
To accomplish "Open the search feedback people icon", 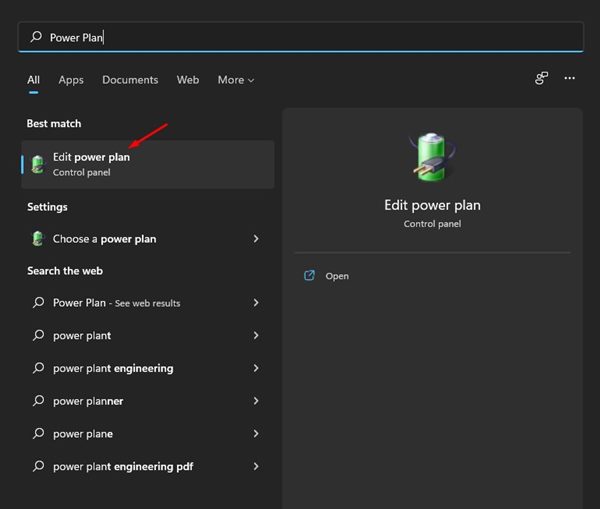I will (x=541, y=78).
